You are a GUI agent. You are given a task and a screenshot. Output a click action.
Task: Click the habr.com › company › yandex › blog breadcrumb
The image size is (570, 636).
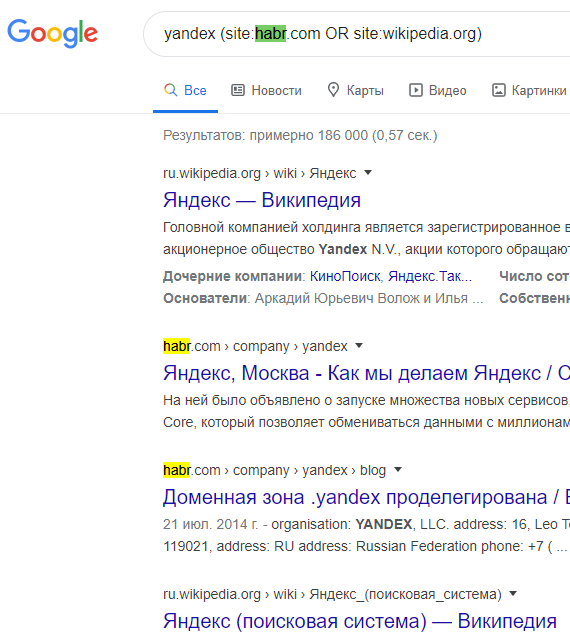point(275,470)
